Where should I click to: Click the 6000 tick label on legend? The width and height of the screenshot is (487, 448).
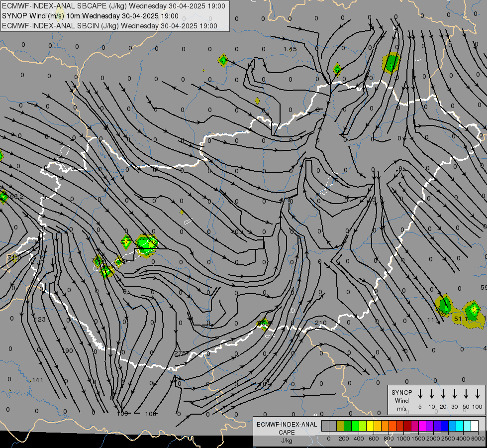coord(478,439)
